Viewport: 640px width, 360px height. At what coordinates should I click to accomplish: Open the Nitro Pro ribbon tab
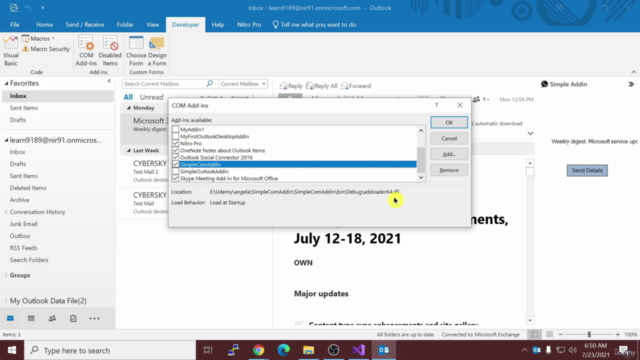[249, 24]
